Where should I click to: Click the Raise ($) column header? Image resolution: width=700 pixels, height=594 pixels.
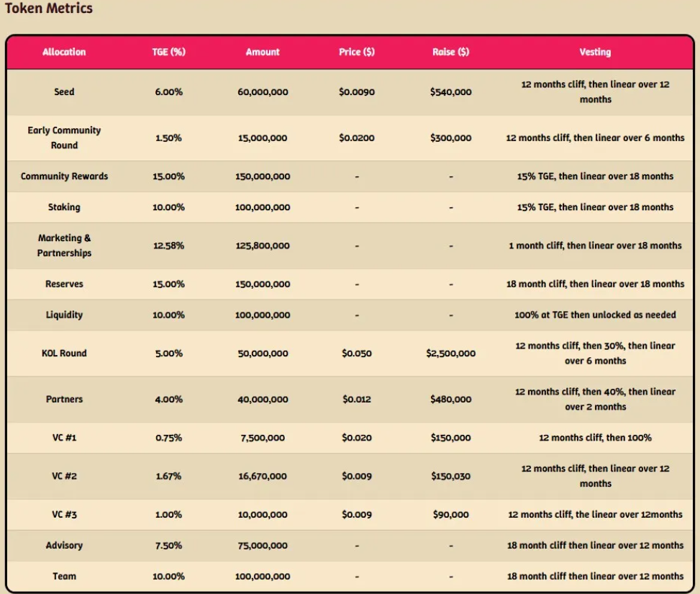451,52
